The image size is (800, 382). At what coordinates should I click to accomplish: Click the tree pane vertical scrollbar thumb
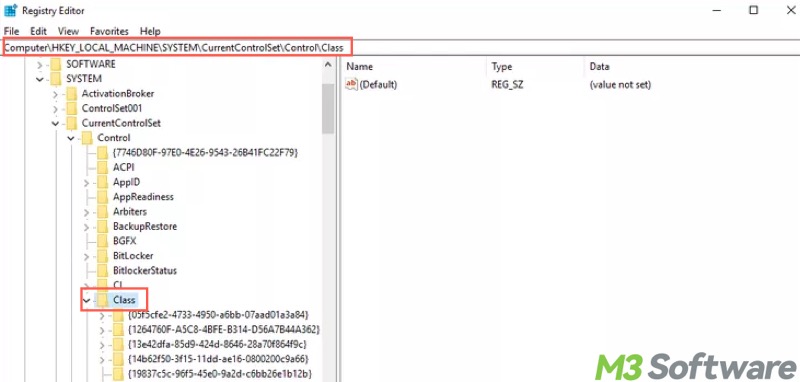click(x=328, y=108)
